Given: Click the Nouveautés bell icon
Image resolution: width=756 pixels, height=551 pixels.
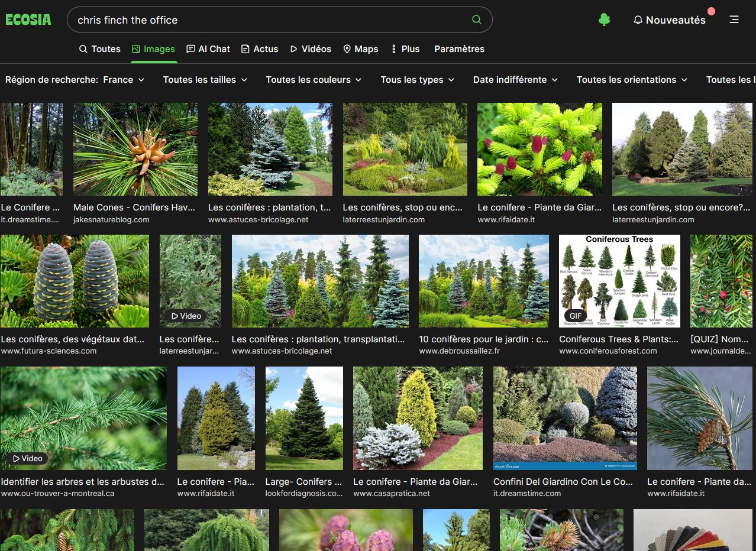Looking at the screenshot, I should click(638, 20).
